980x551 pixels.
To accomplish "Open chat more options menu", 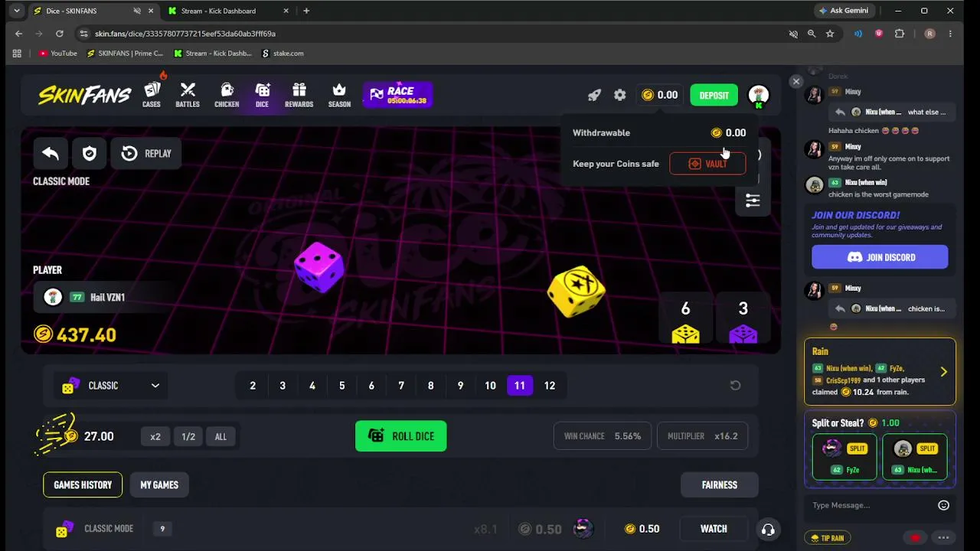I will [943, 538].
